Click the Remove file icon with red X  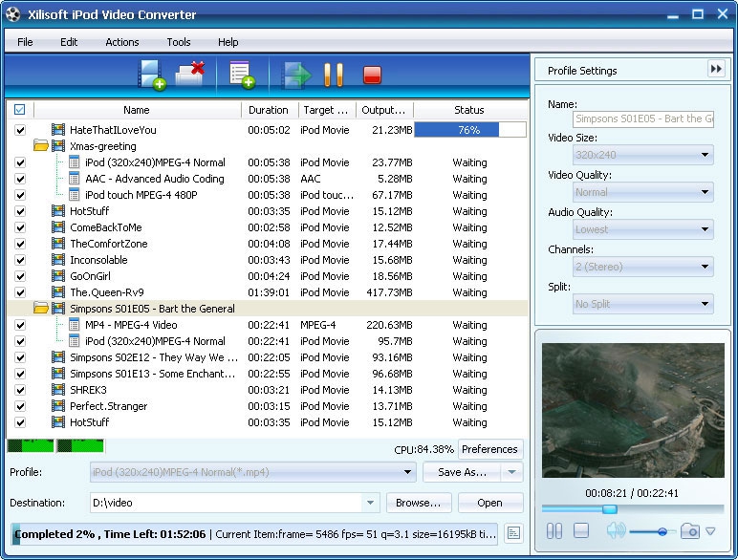(191, 74)
